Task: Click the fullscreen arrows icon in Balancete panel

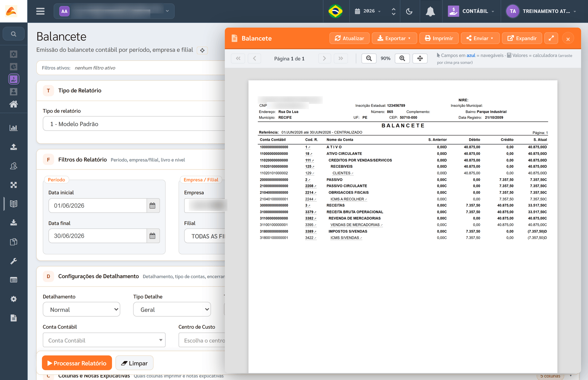Action: (551, 38)
